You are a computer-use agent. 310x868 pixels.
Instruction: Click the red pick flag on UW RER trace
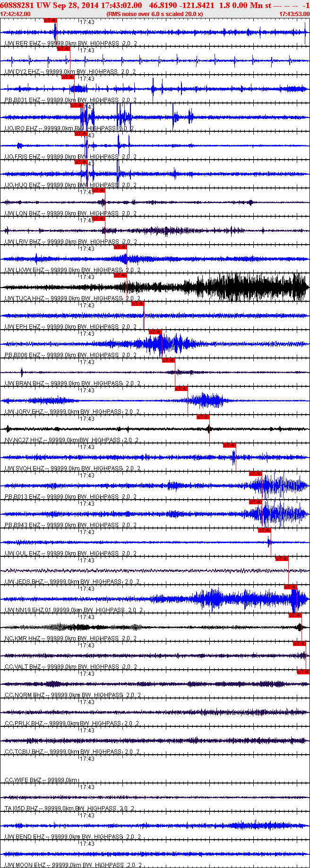pos(50,20)
